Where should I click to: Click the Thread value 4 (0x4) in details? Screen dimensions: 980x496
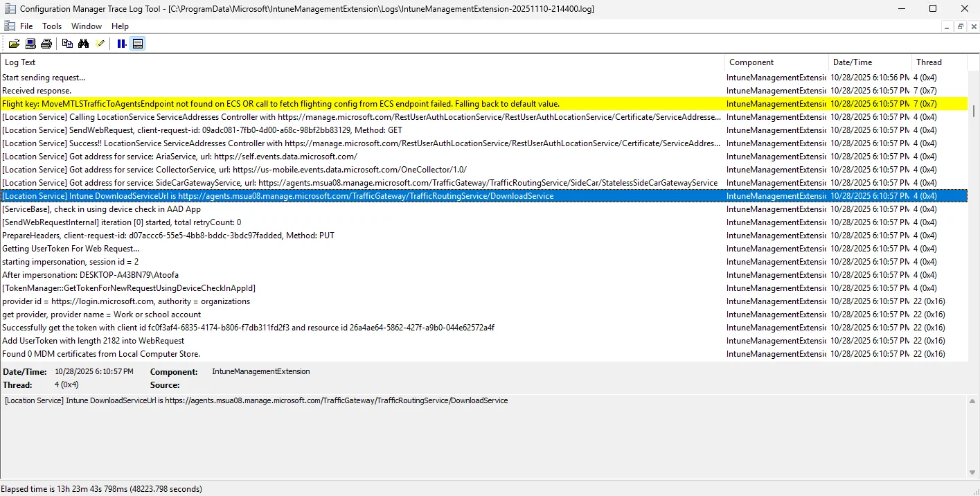click(x=66, y=385)
